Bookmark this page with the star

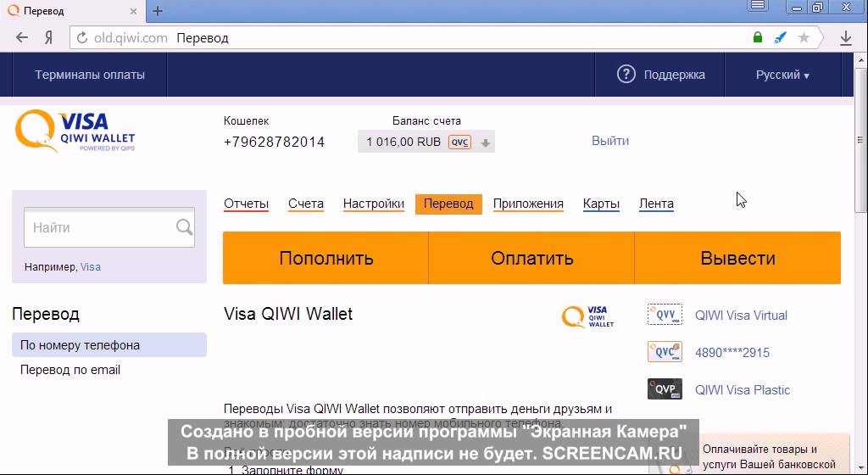tap(804, 37)
